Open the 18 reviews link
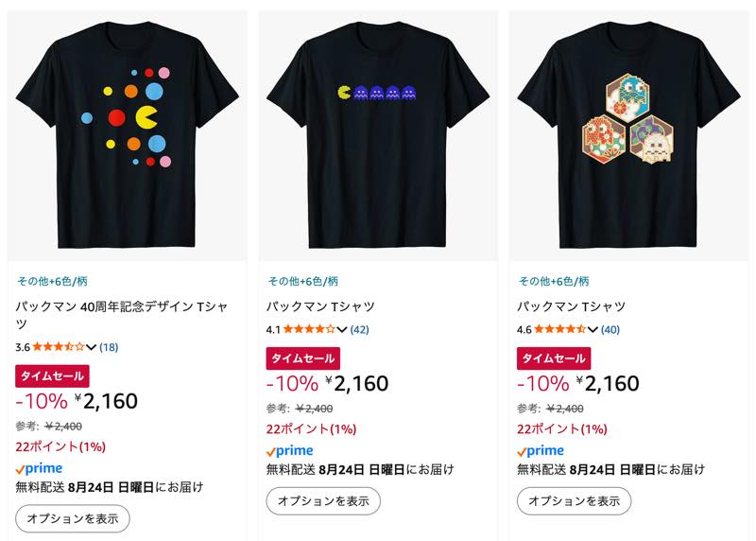756x541 pixels. [x=109, y=347]
